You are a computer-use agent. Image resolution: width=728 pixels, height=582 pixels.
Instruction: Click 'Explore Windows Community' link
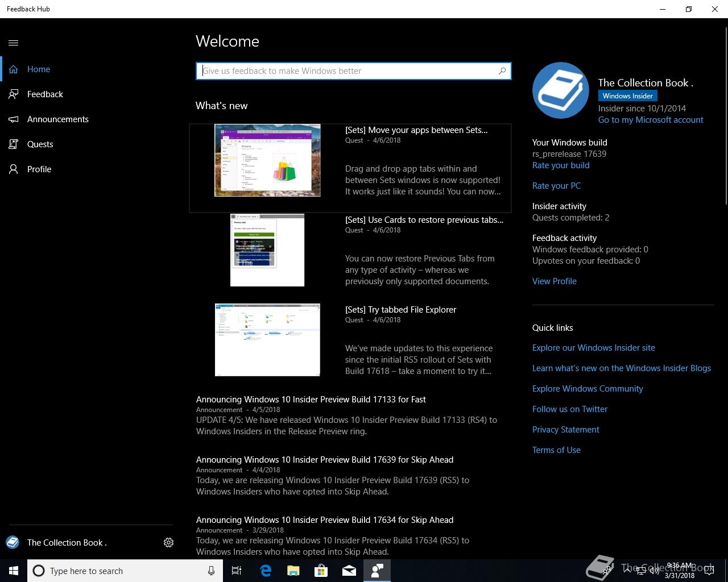click(588, 389)
